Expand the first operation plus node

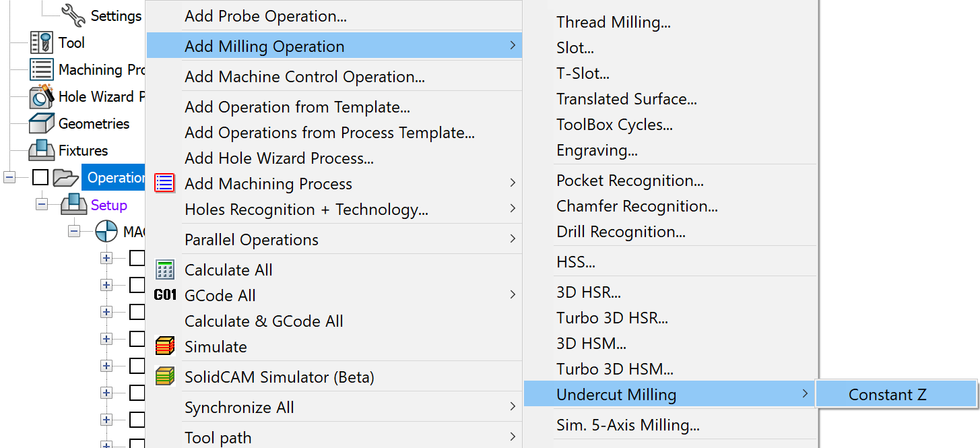[106, 258]
